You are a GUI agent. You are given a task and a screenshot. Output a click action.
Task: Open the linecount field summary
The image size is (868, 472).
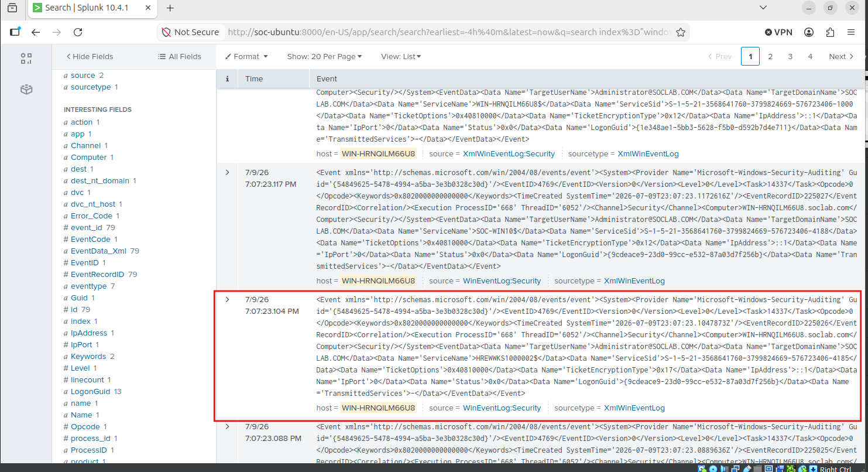coord(87,380)
